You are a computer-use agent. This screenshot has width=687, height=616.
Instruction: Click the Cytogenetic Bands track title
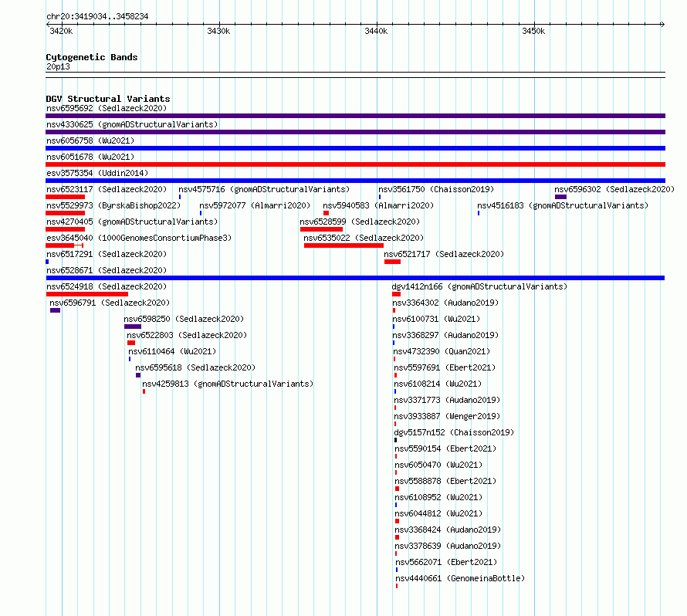[92, 57]
